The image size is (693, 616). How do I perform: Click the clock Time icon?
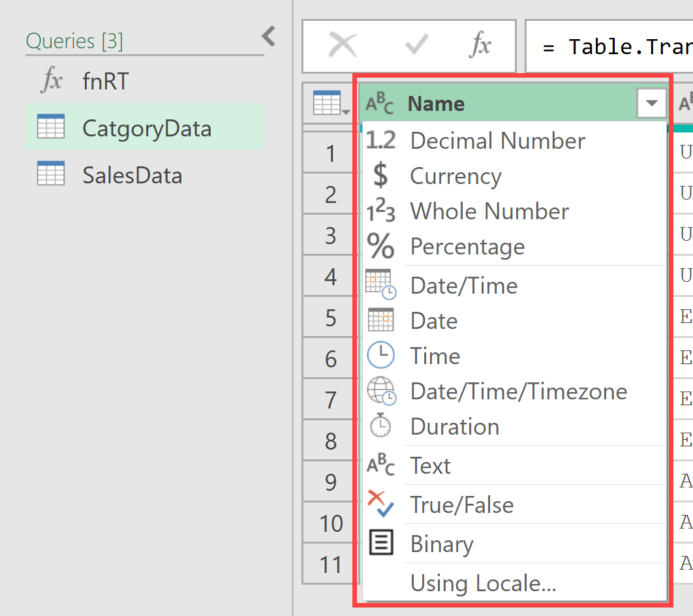click(x=380, y=355)
